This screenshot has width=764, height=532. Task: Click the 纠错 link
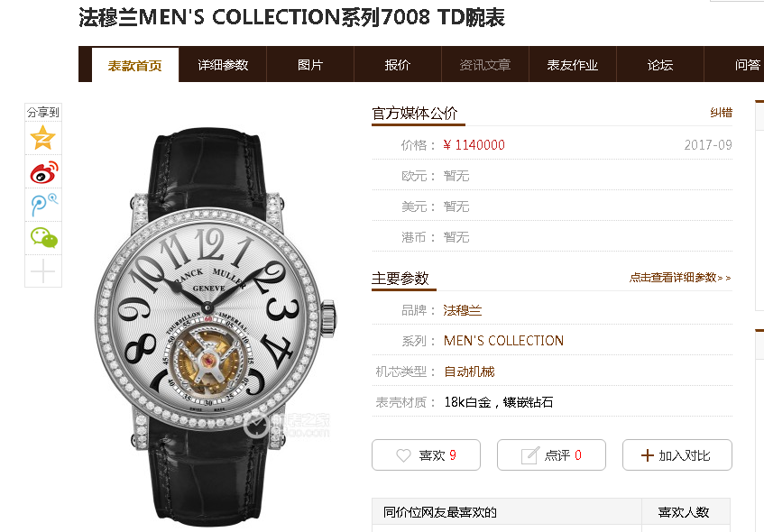(x=721, y=113)
